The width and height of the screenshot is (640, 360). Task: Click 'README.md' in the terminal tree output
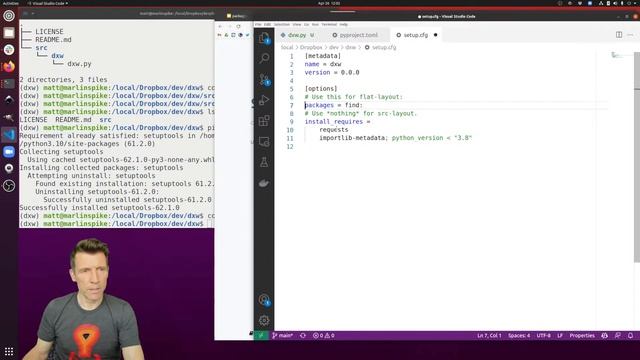53,40
